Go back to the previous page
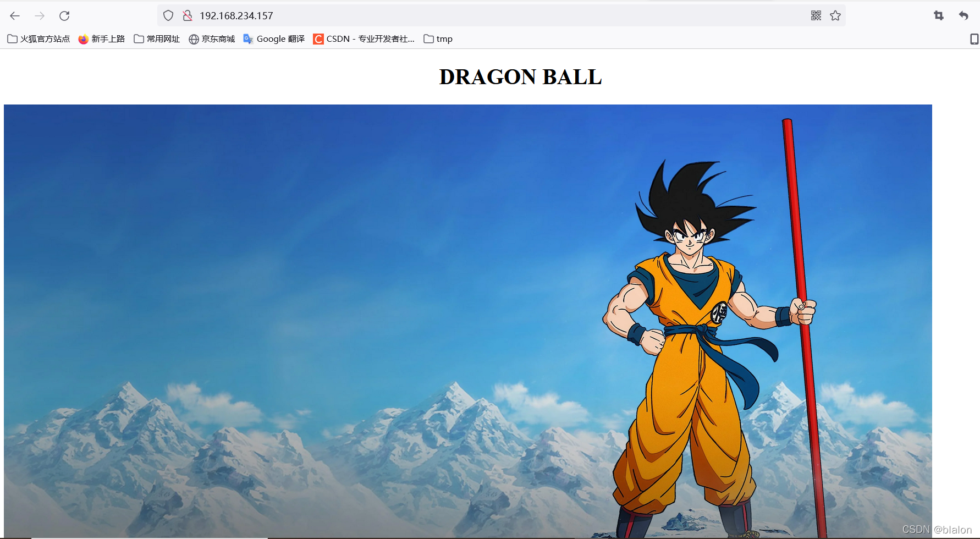980x539 pixels. [x=15, y=16]
